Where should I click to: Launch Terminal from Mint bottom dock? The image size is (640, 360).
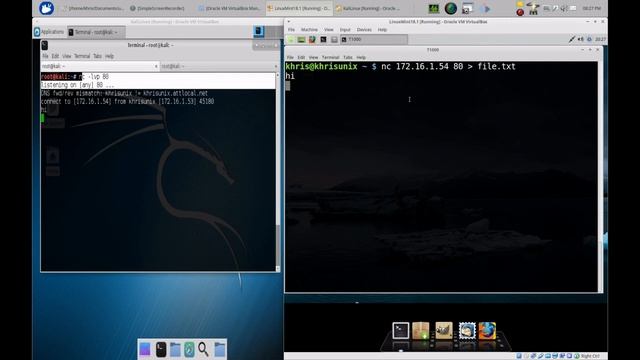pyautogui.click(x=401, y=331)
